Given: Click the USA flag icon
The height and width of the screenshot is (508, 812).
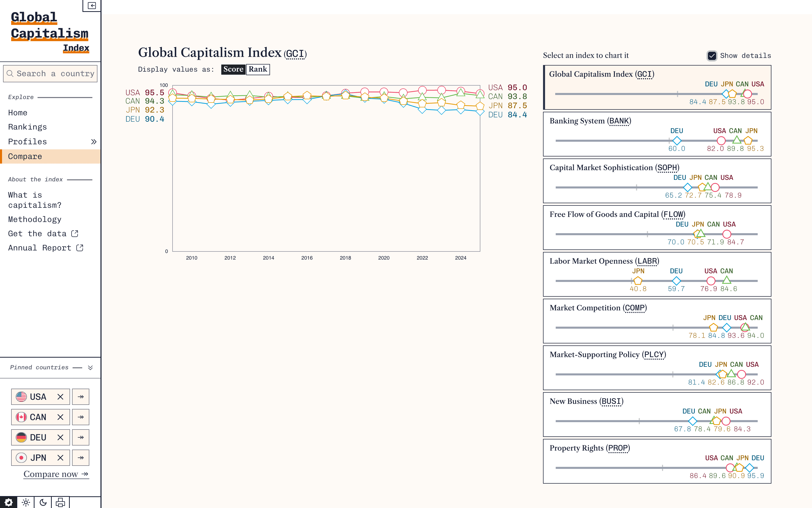Looking at the screenshot, I should coord(21,397).
